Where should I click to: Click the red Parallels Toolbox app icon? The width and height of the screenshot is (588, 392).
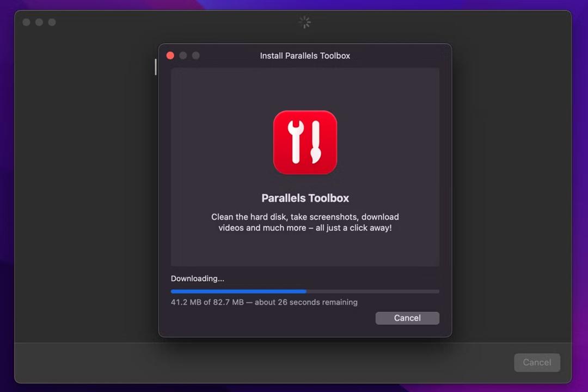click(x=305, y=142)
